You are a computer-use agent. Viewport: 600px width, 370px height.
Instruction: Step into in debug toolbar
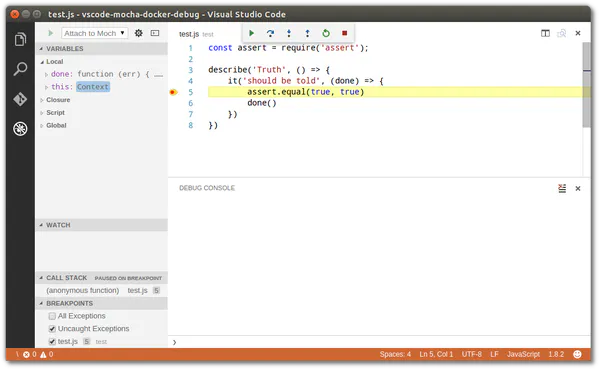point(289,33)
